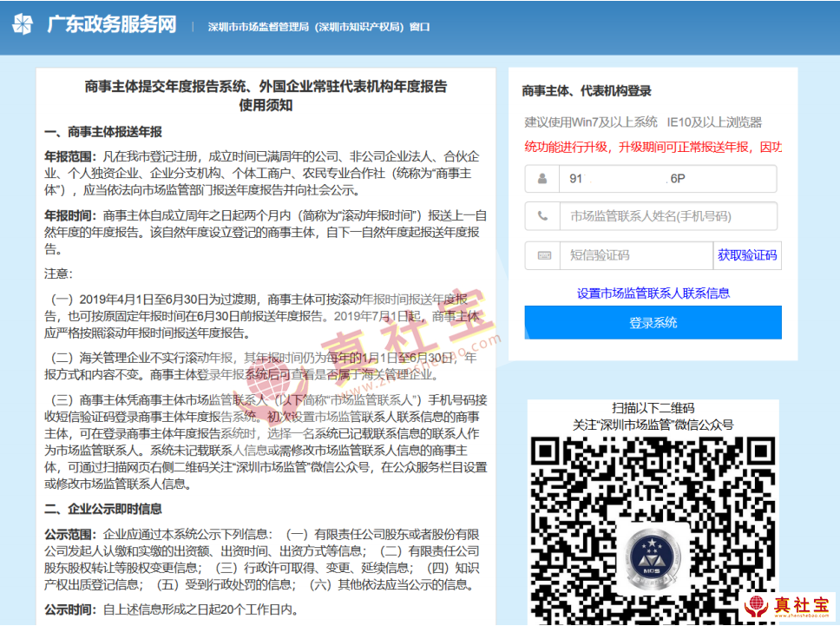Click the 深圳市场监管 WeChat QR code
Viewport: 840px width, 626px height.
coord(653,530)
